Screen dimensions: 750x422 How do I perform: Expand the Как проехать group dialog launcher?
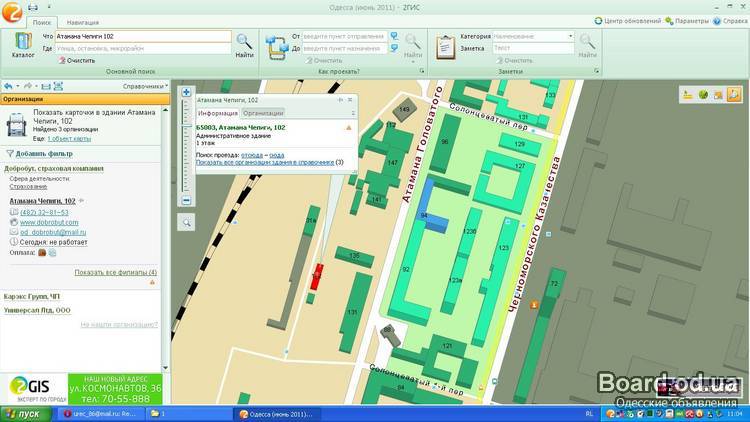point(422,71)
